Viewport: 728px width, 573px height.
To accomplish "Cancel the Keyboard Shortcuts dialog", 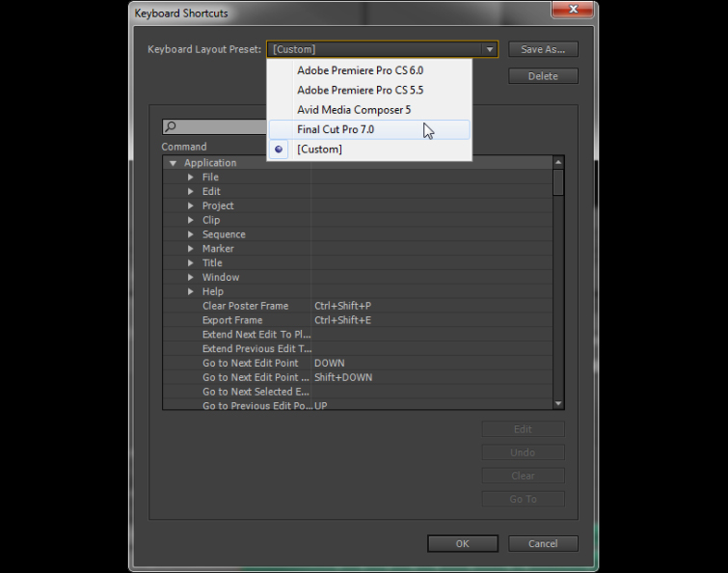I will tap(543, 544).
